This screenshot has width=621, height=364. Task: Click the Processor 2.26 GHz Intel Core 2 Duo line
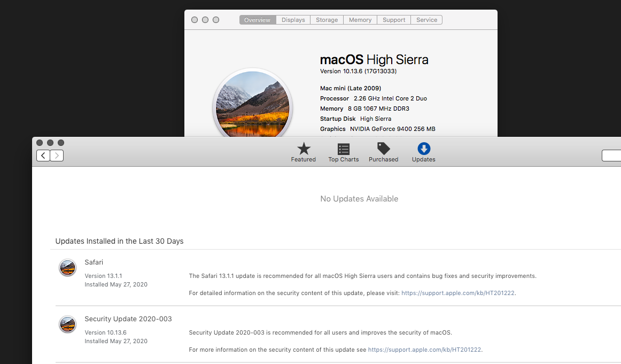[374, 99]
